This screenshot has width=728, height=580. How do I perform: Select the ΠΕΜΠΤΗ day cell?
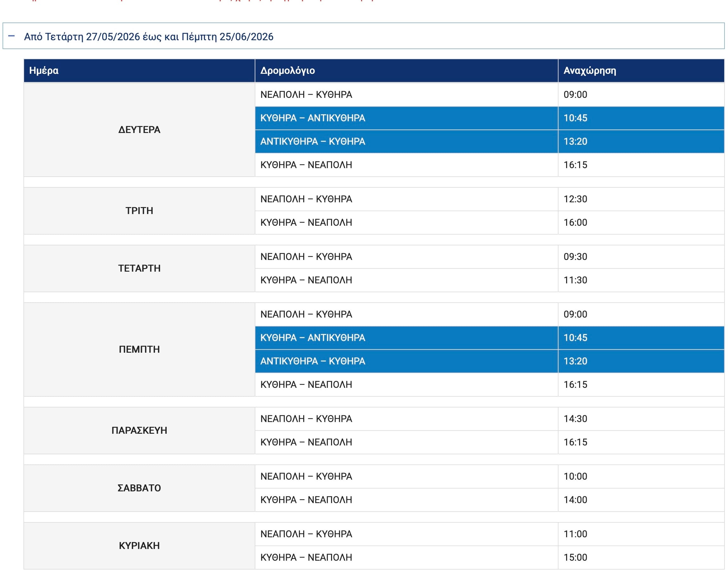point(139,350)
